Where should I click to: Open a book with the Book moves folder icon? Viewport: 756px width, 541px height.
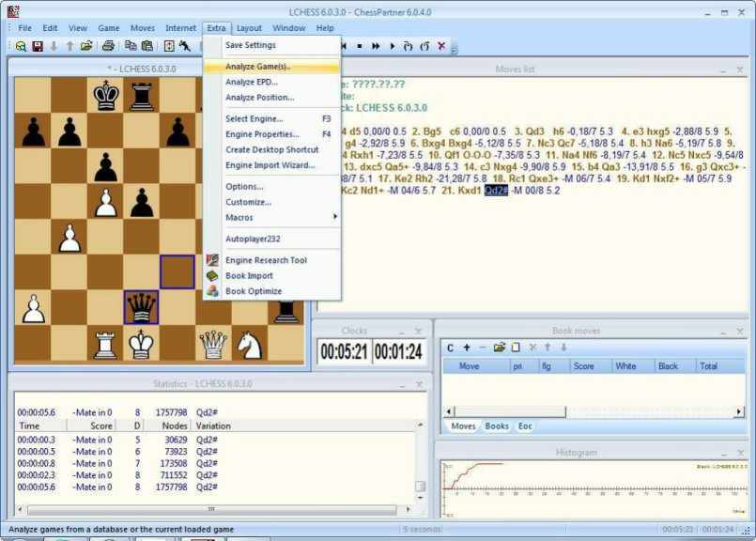point(500,348)
